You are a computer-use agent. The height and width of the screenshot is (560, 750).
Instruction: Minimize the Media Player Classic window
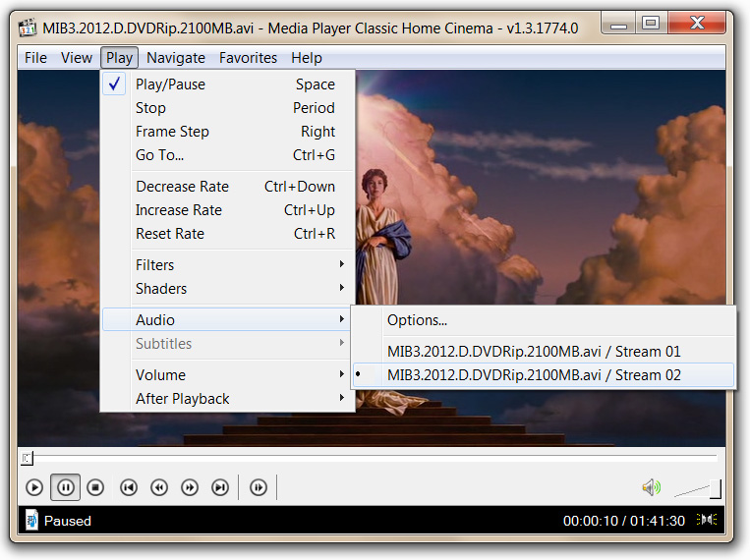tap(618, 24)
